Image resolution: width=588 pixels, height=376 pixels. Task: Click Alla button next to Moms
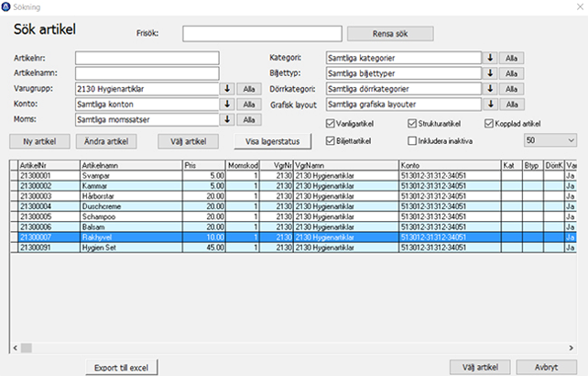(x=249, y=120)
